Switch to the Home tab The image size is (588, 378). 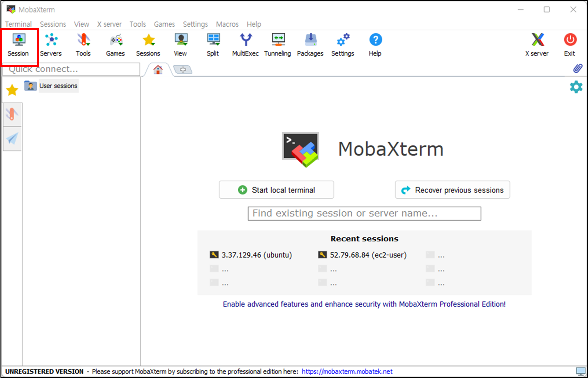(x=158, y=69)
